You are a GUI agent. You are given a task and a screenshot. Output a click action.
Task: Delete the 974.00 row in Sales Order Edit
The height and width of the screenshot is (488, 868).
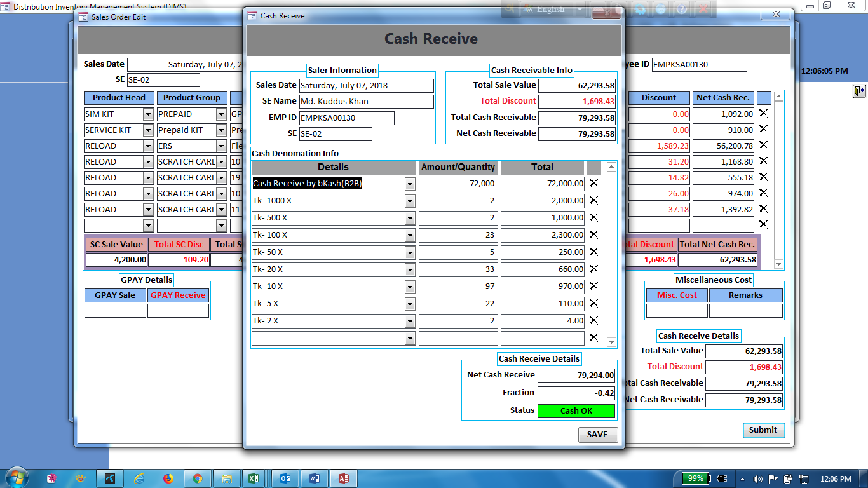763,193
